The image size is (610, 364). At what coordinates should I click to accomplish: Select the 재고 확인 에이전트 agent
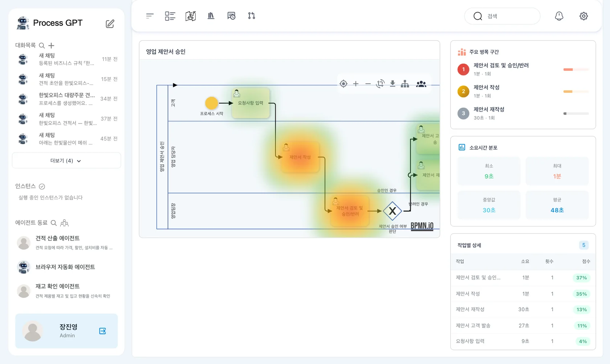tap(67, 291)
